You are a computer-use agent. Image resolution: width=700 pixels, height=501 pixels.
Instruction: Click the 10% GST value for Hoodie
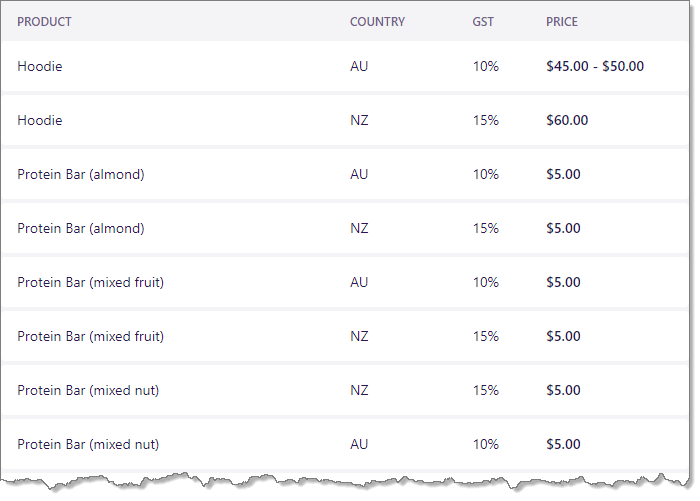point(486,67)
